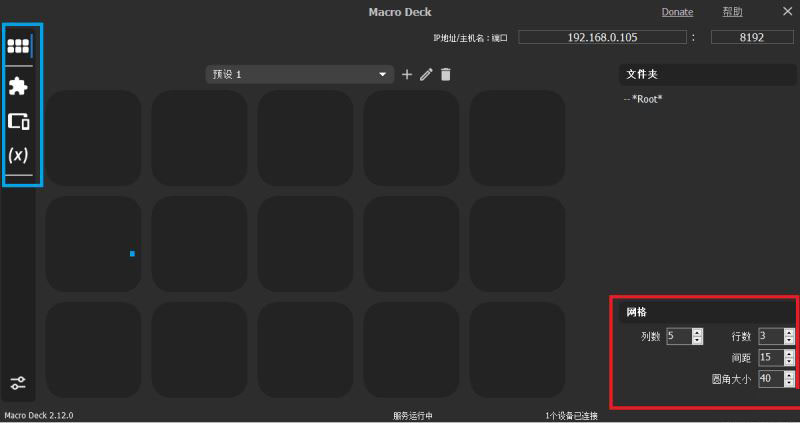Open the Deck grid view icon
The width and height of the screenshot is (800, 423).
pyautogui.click(x=18, y=46)
